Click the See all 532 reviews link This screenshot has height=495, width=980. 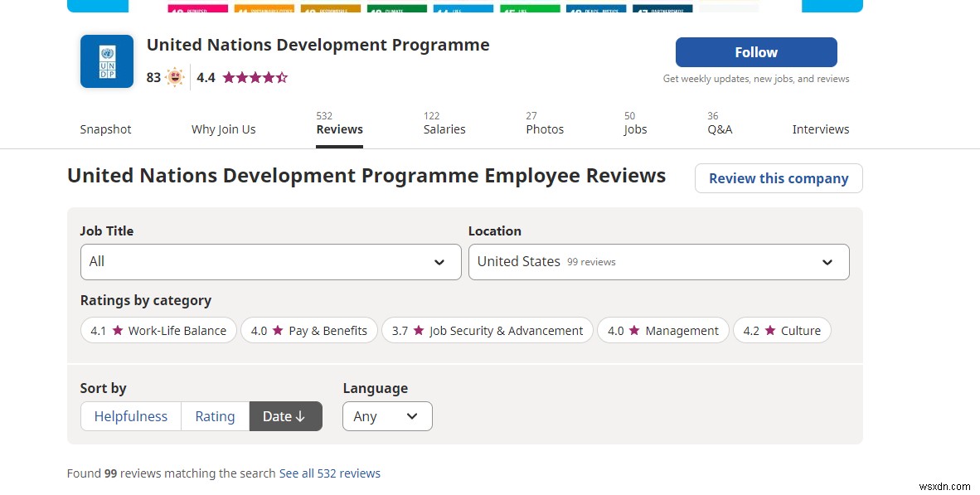[330, 473]
